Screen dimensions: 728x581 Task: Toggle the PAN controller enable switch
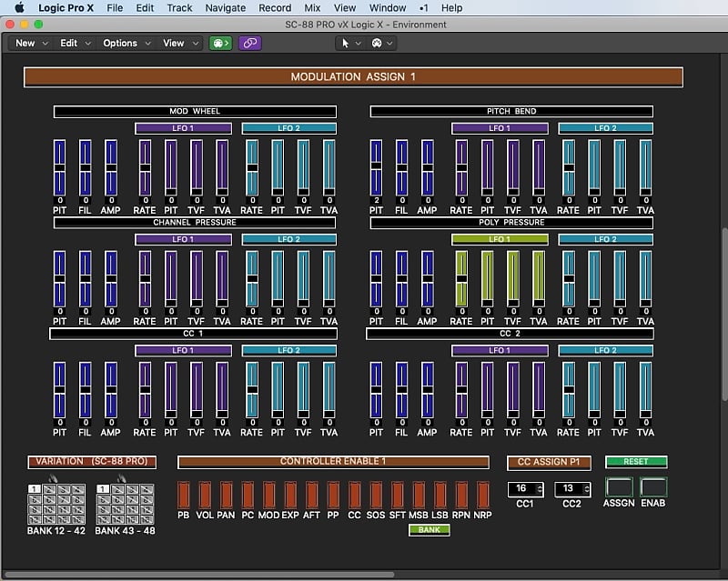(x=226, y=496)
